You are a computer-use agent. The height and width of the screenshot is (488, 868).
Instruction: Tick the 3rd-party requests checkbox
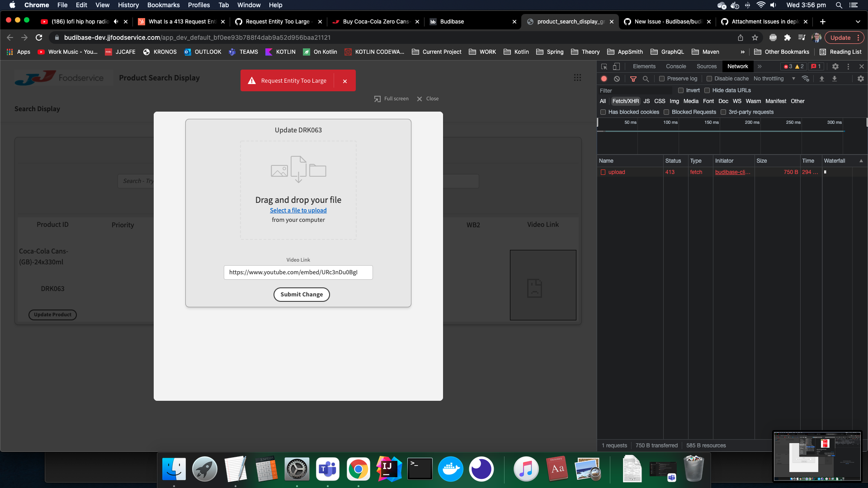coord(723,112)
